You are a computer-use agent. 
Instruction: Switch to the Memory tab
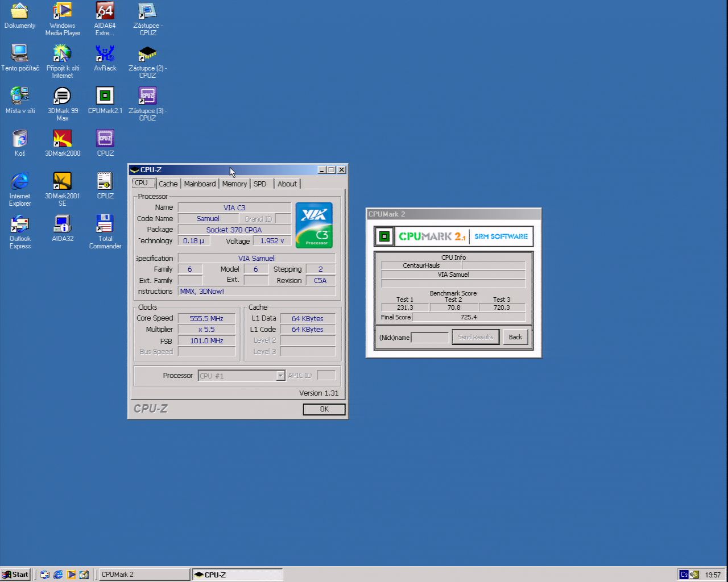pos(234,184)
